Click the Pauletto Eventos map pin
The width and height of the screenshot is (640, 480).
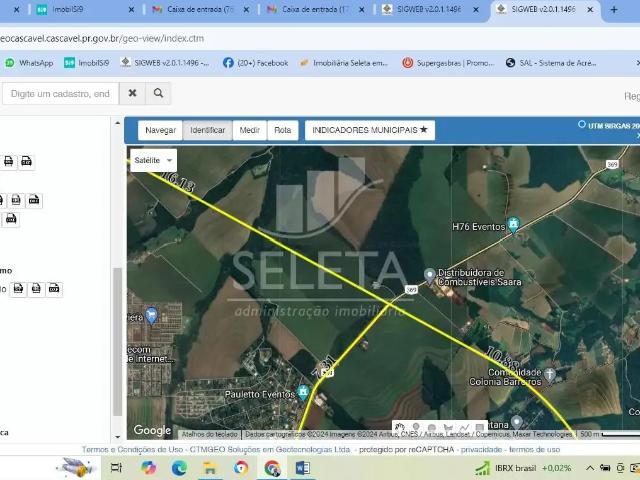click(x=303, y=392)
